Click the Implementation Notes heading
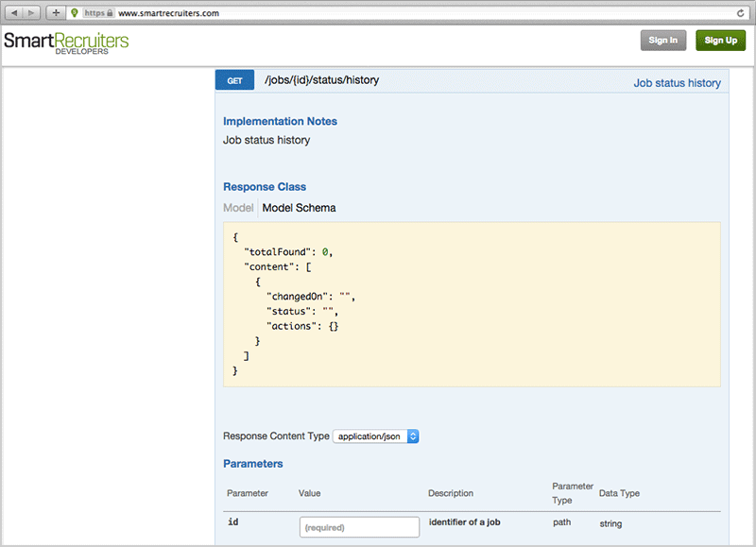The image size is (756, 547). (x=280, y=122)
